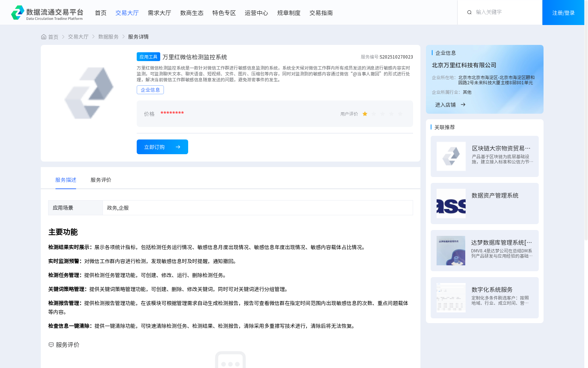Click 数据服务 breadcrumb link
Screen dimensions: 588x368
(x=108, y=37)
